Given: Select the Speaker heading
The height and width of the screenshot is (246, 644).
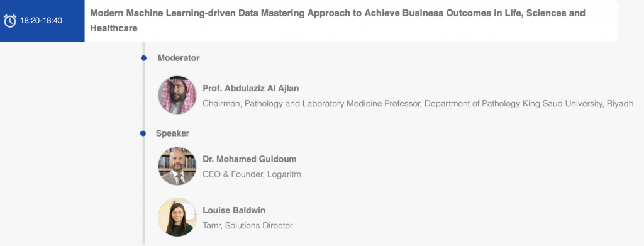Looking at the screenshot, I should tap(172, 133).
